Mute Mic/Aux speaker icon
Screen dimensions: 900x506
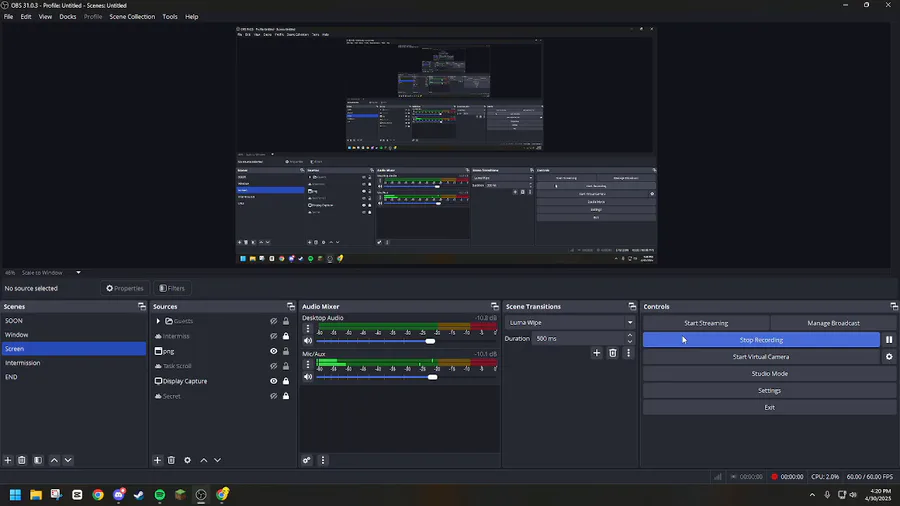coord(308,377)
